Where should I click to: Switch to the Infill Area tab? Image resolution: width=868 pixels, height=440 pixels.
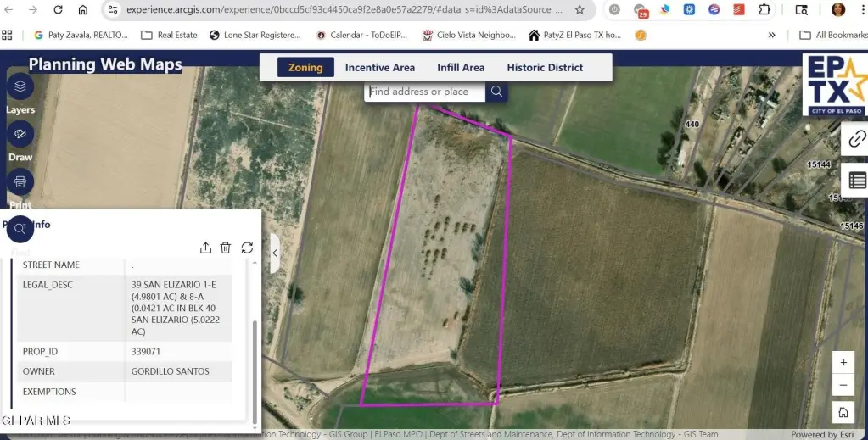tap(461, 68)
